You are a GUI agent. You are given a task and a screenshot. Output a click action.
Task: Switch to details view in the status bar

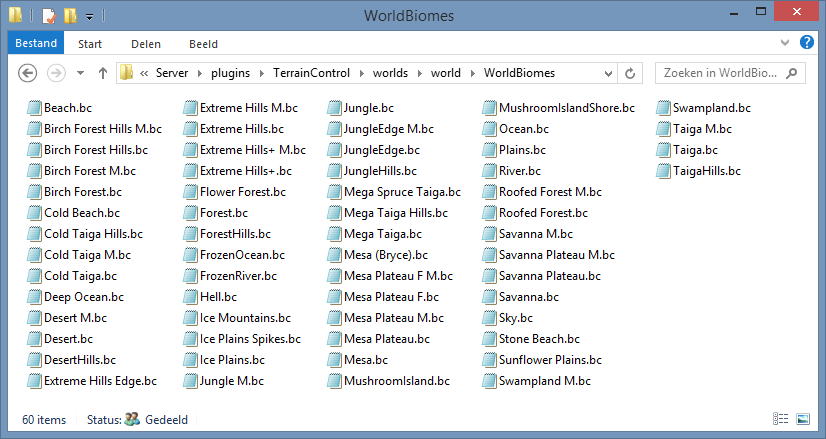click(x=781, y=419)
